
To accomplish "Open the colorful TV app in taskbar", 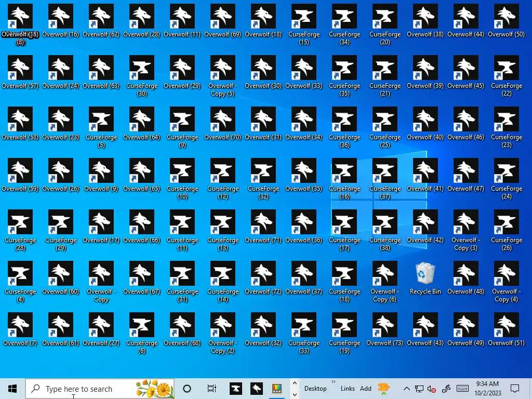I will point(277,389).
